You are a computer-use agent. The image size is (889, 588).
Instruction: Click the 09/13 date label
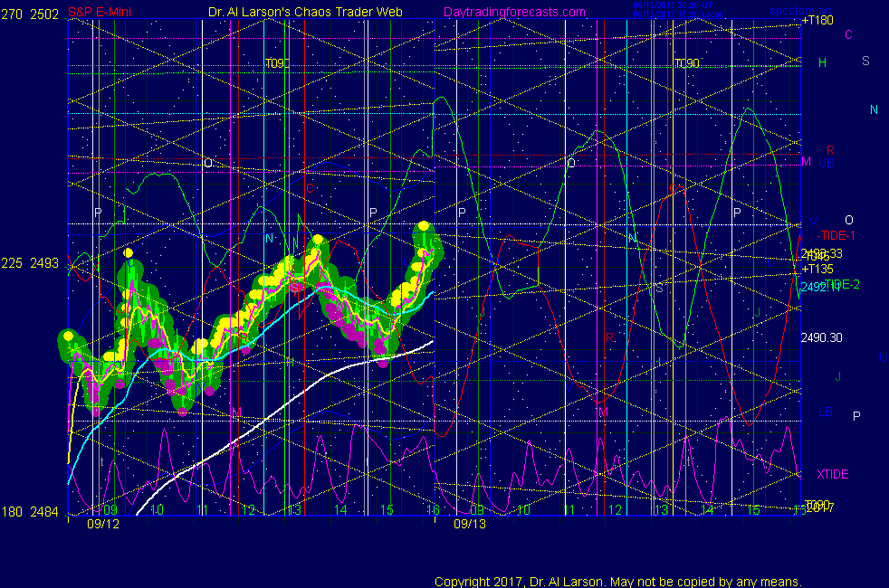(x=470, y=524)
